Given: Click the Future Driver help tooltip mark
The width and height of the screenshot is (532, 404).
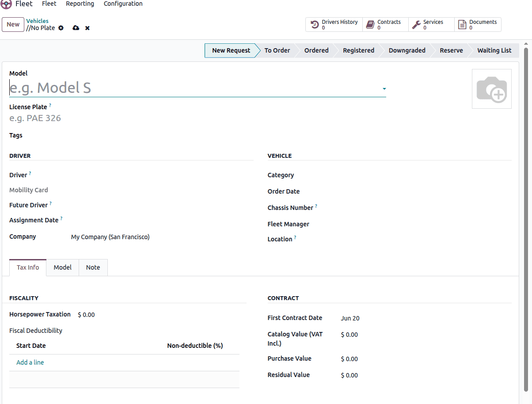Looking at the screenshot, I should coord(50,203).
